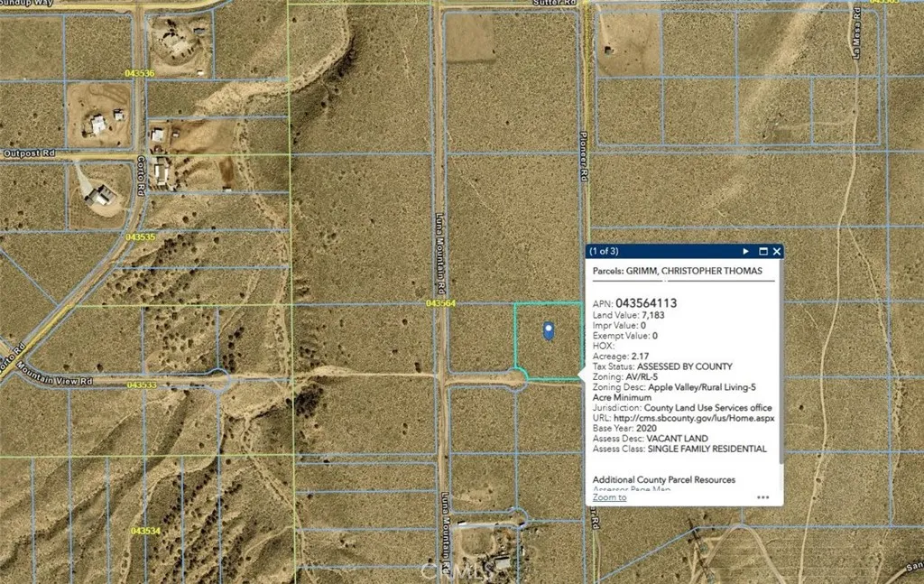Click the Pioneer Rd street label

point(584,156)
